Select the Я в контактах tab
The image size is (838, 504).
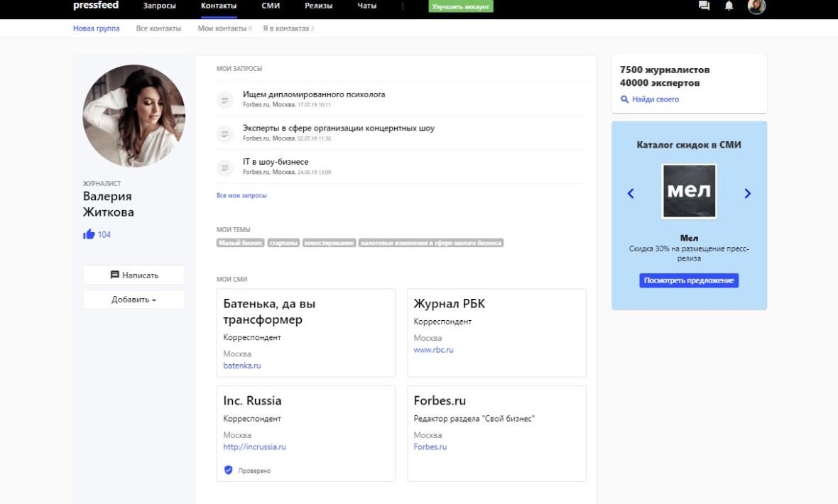288,28
